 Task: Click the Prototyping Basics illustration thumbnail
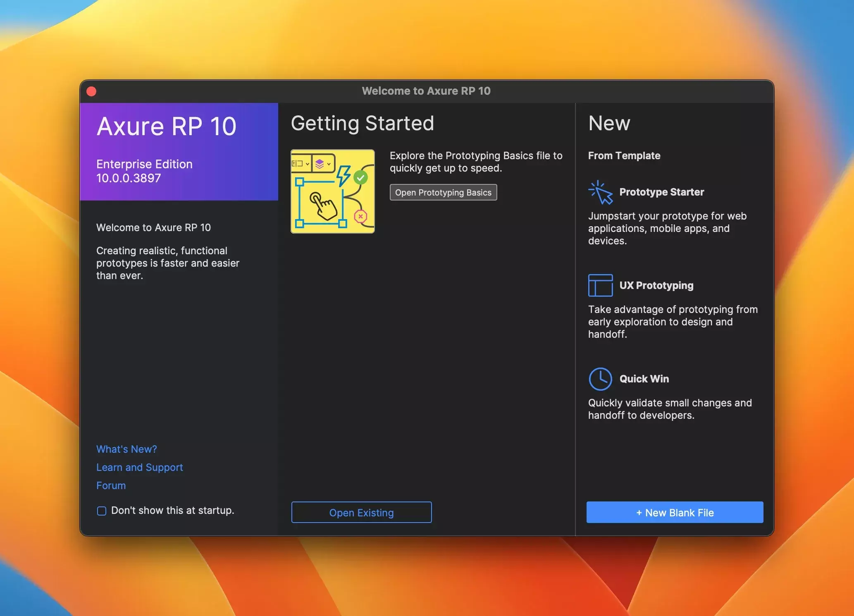[x=333, y=191]
